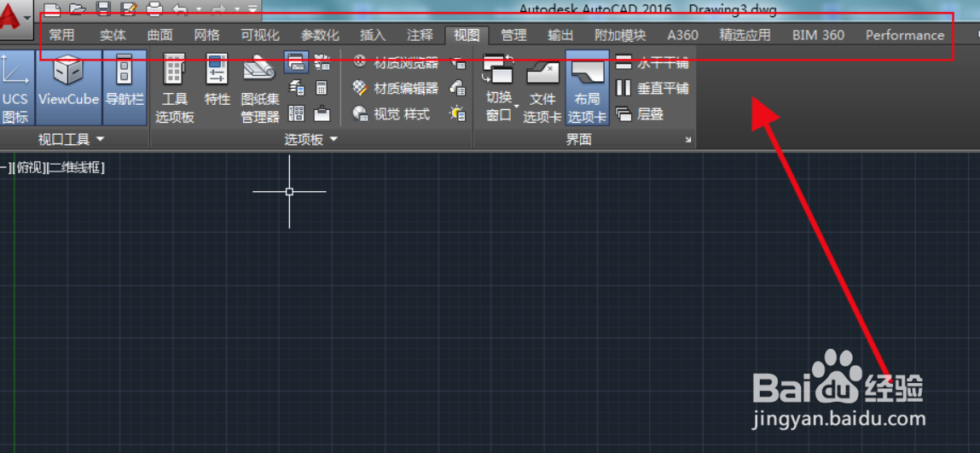
Task: Click 垂直平铺 tile vertically button
Action: pyautogui.click(x=652, y=88)
